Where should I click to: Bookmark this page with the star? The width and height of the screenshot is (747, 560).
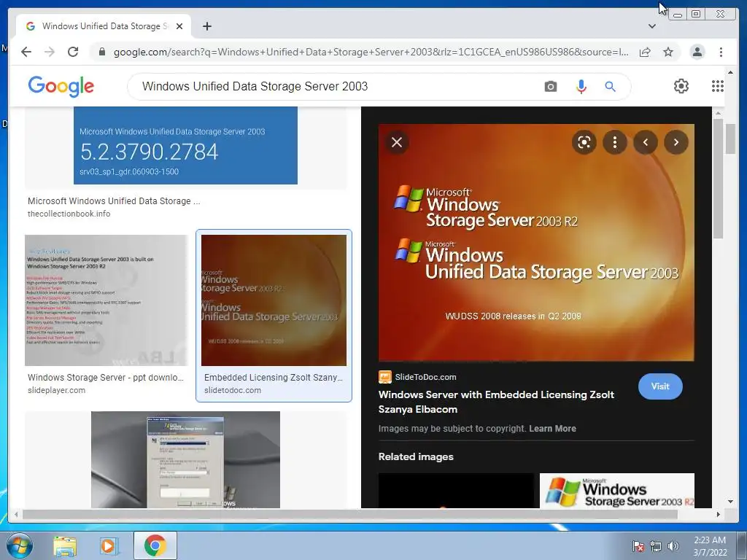(x=668, y=52)
